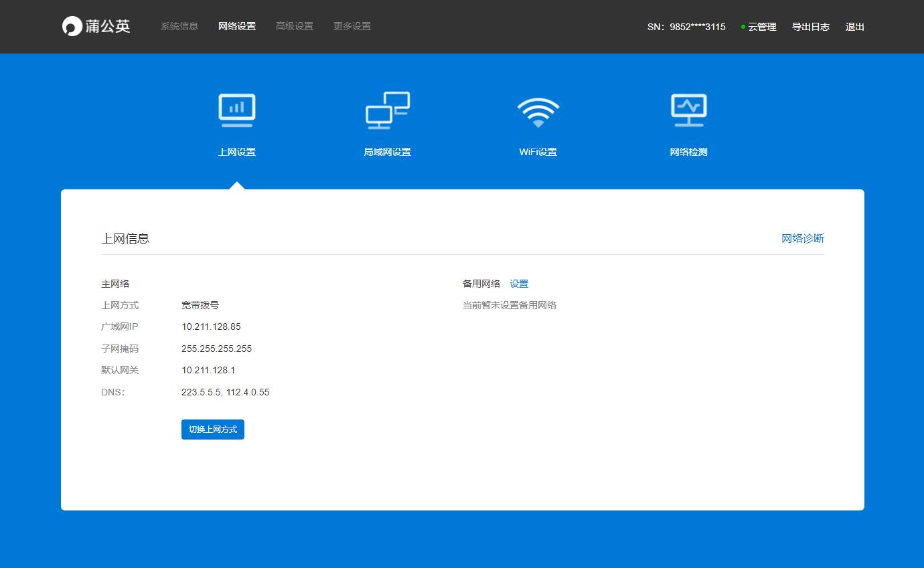Image resolution: width=924 pixels, height=568 pixels.
Task: Click 设置 to configure backup network
Action: (519, 283)
